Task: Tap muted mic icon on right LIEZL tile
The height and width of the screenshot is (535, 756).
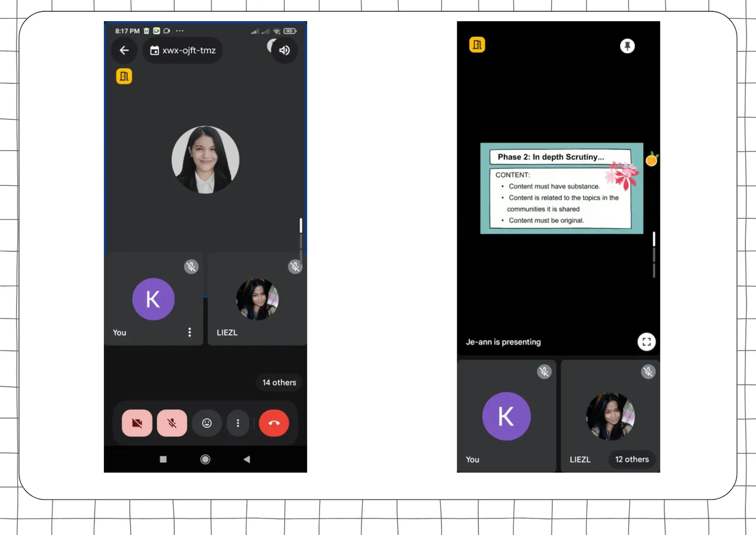Action: coord(649,371)
